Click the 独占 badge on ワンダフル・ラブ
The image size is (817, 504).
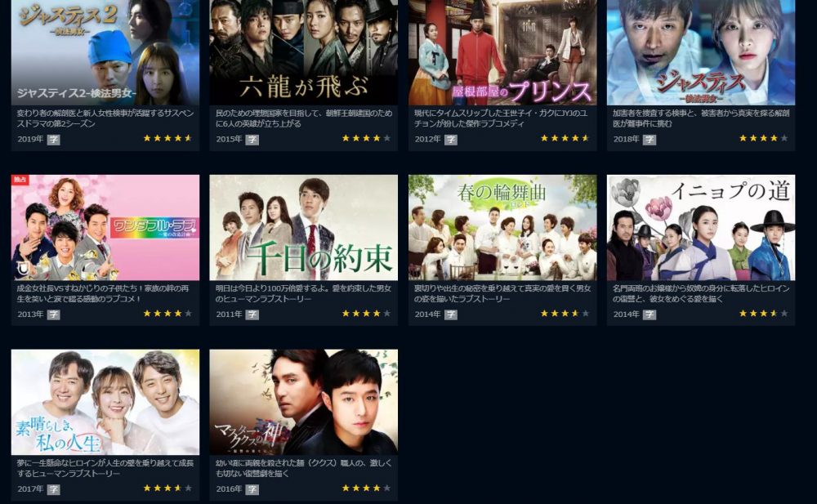point(20,179)
